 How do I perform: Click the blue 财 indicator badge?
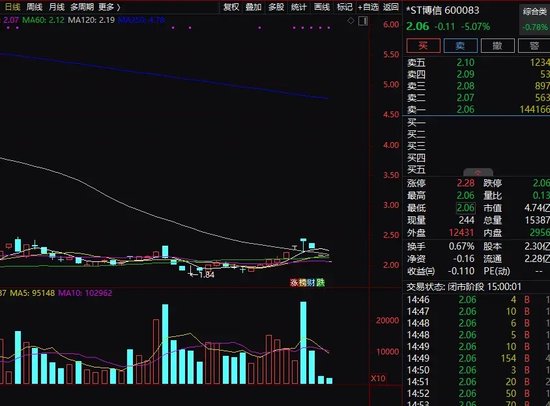pyautogui.click(x=311, y=282)
